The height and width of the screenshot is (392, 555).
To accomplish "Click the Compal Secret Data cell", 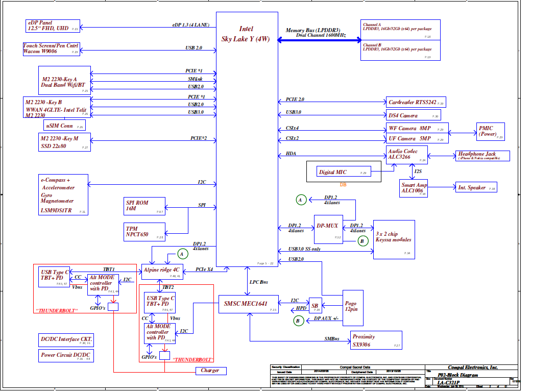I will click(x=355, y=367).
